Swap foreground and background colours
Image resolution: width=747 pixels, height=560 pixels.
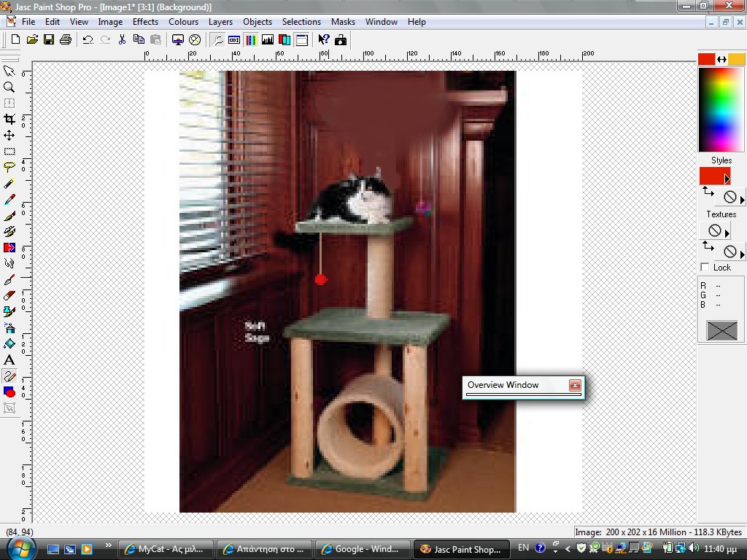pyautogui.click(x=721, y=59)
